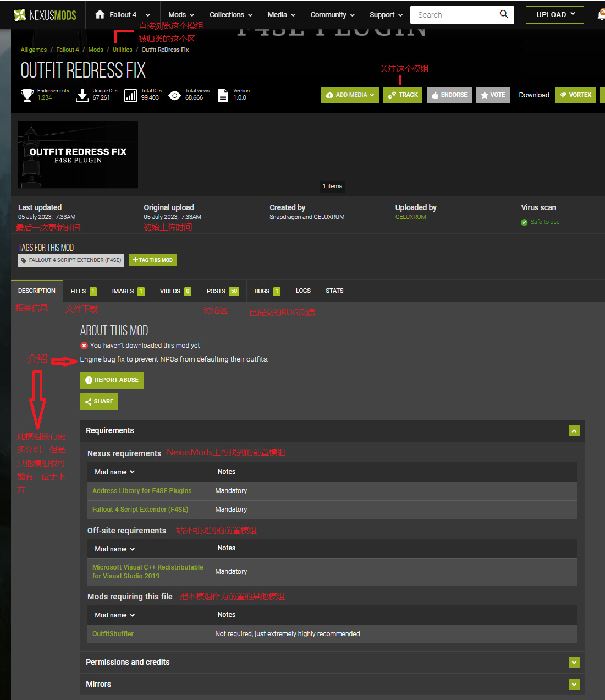Switch to the VIDEOS tab
This screenshot has width=605, height=700.
(175, 291)
